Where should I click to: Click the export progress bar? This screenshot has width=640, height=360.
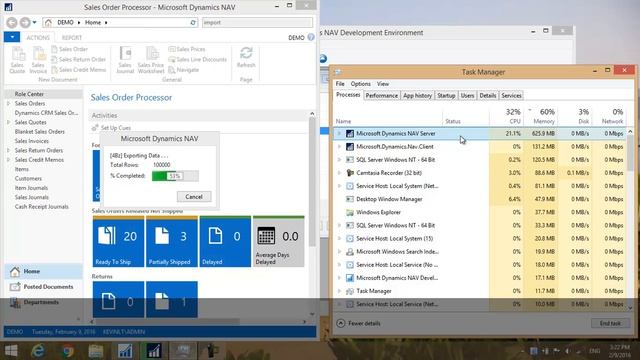click(175, 176)
